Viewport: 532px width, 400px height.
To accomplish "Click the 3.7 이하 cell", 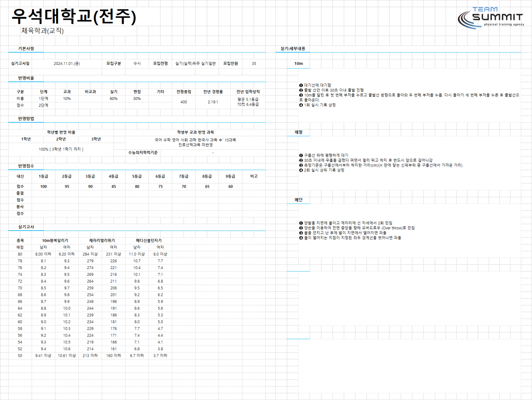I will 160,356.
